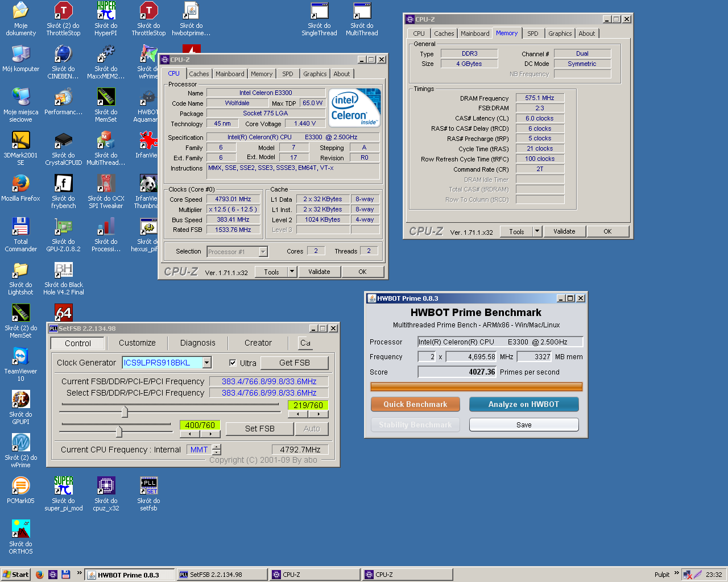This screenshot has height=582, width=728.
Task: Open TeamViewer 10 desktop shortcut
Action: tap(21, 364)
